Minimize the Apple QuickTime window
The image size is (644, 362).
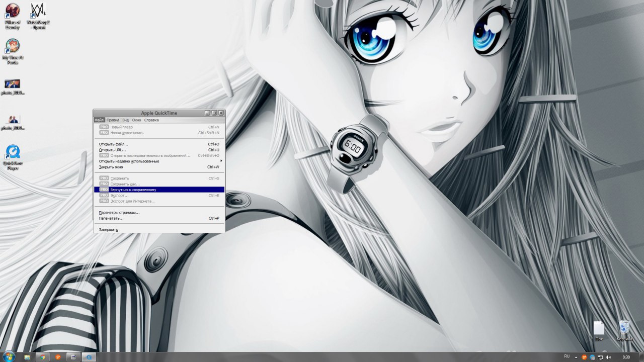pos(208,113)
